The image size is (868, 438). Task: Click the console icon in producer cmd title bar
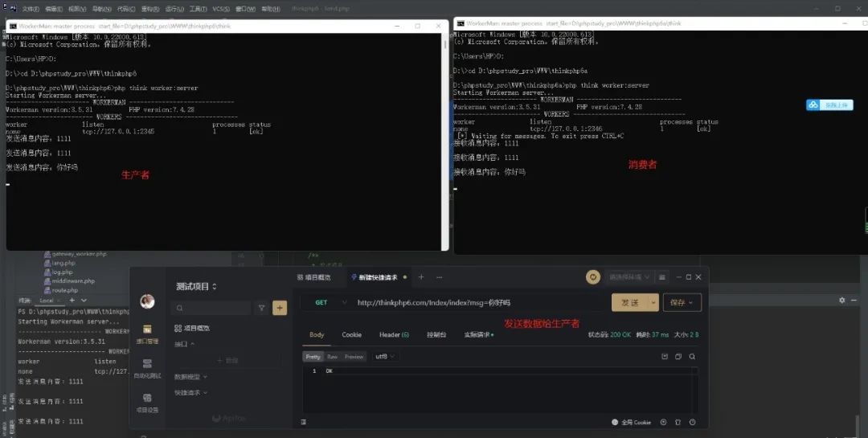tap(13, 26)
